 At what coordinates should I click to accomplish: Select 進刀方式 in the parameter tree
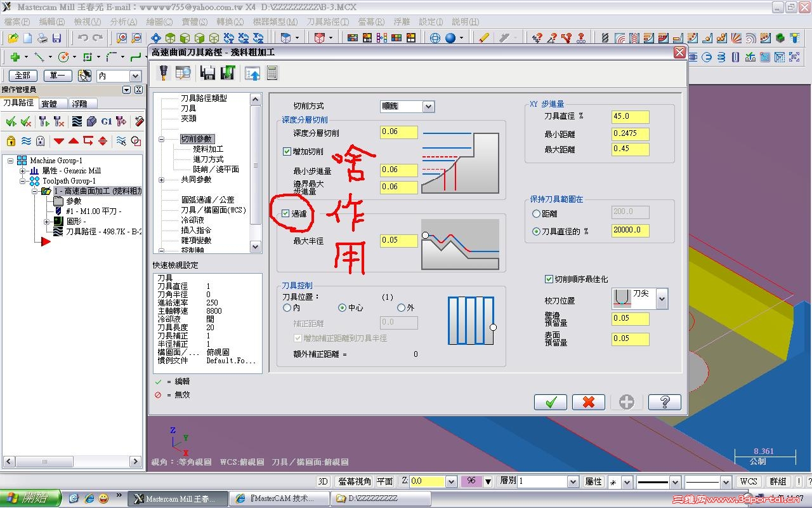click(209, 159)
